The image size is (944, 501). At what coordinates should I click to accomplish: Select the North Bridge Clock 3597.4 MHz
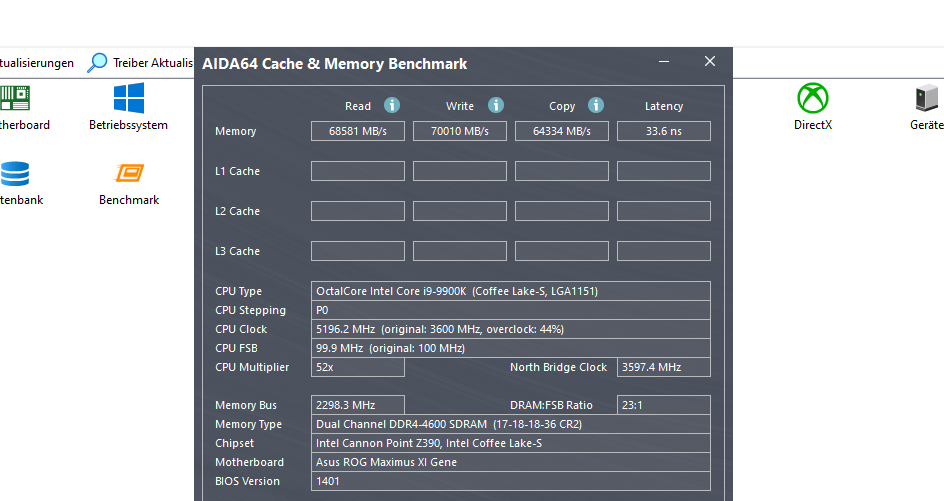point(664,367)
